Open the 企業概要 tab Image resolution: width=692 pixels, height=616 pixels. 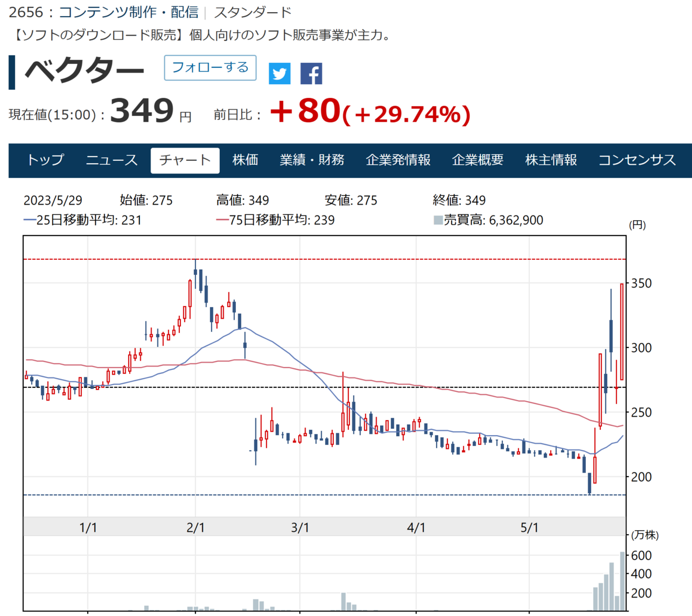pos(477,160)
